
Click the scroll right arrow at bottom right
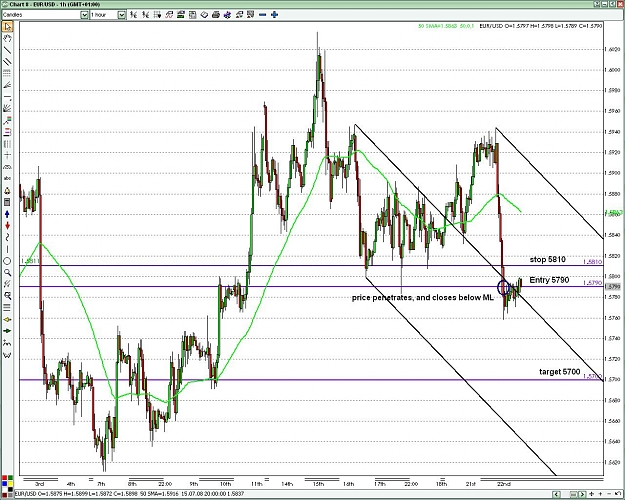(582, 494)
